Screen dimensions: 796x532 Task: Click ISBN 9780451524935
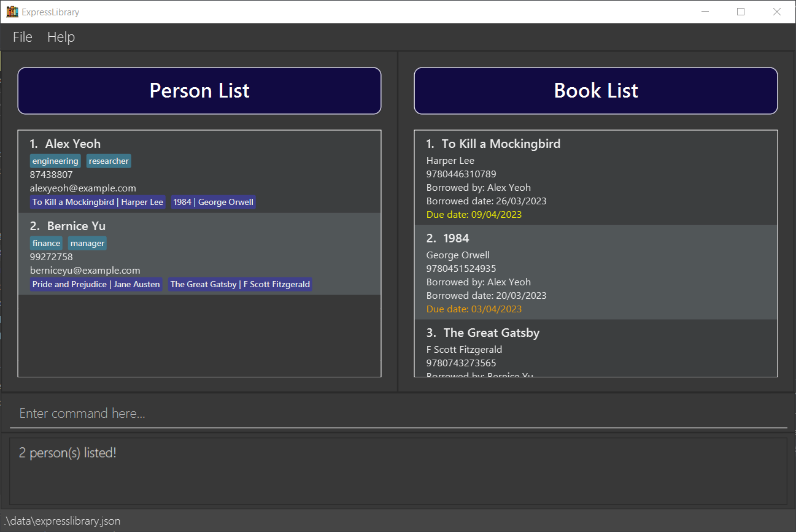[461, 269]
